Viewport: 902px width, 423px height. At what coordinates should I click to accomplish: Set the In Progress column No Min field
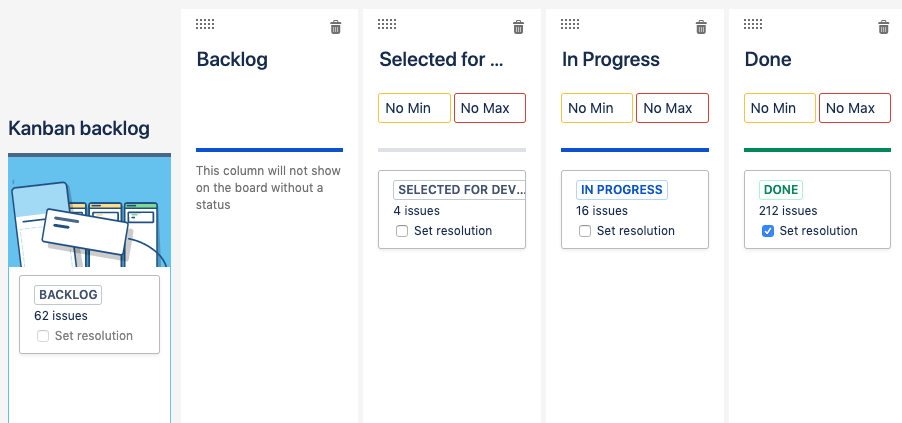[x=597, y=108]
